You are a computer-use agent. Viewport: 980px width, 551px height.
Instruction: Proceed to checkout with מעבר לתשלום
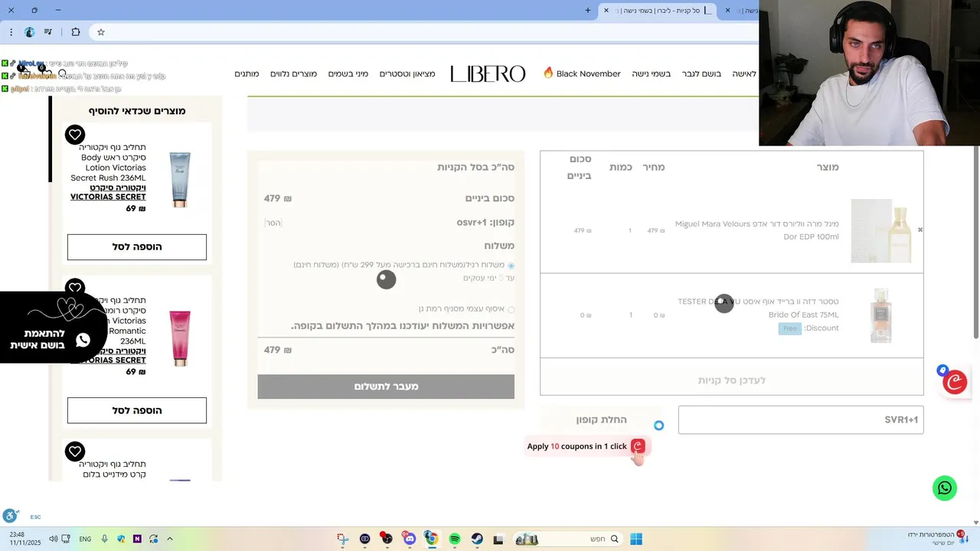coord(386,386)
